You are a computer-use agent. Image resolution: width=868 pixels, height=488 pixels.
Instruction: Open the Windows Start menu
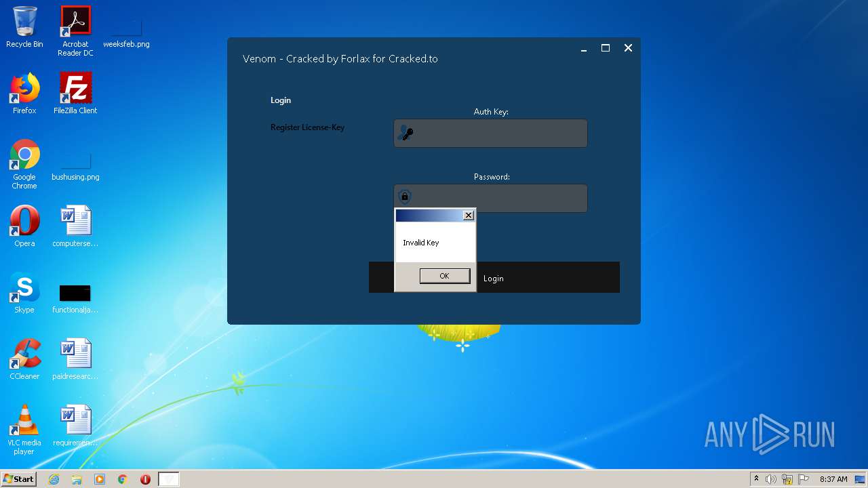(x=18, y=479)
